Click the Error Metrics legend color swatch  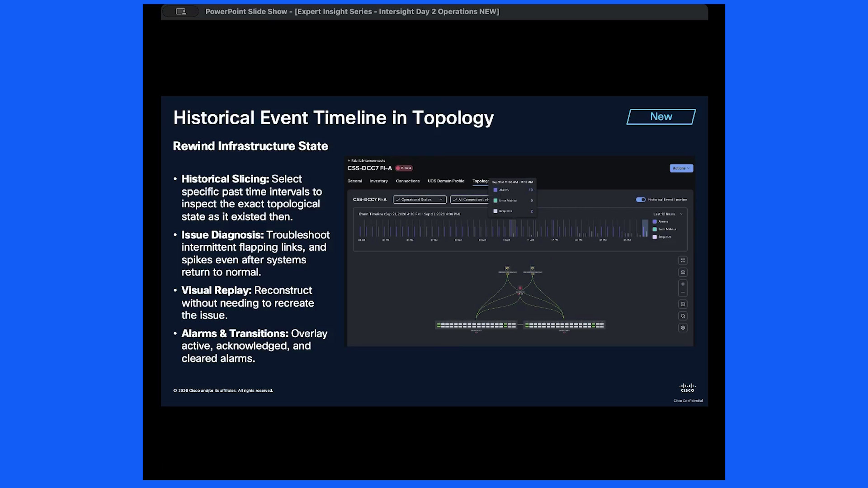click(655, 229)
